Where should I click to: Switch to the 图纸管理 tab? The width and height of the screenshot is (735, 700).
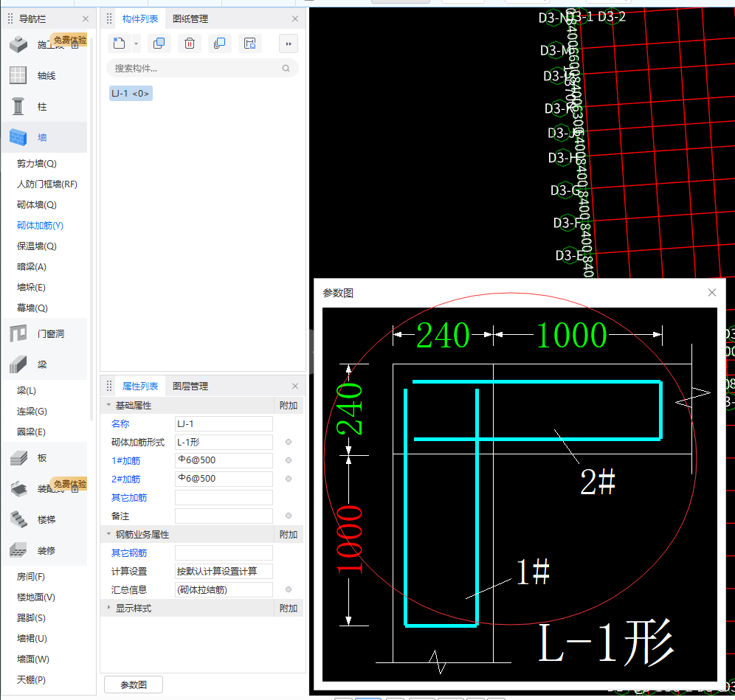click(190, 18)
